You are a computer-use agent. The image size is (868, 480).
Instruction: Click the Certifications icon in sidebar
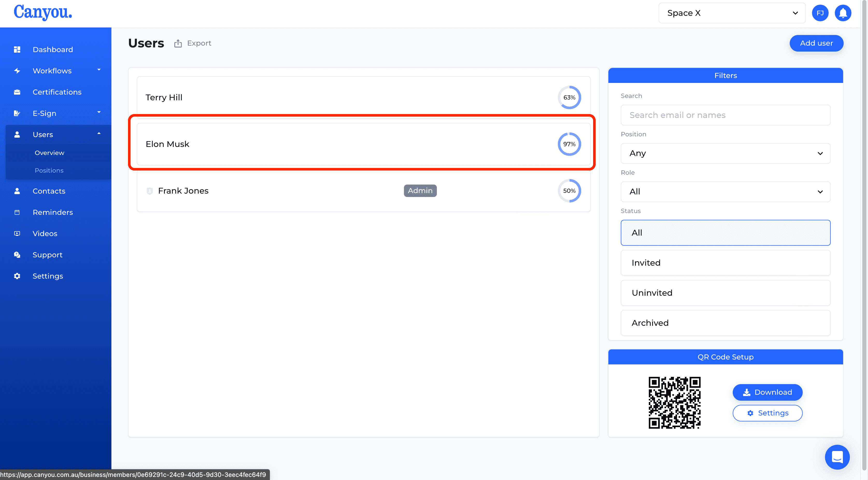click(x=17, y=92)
